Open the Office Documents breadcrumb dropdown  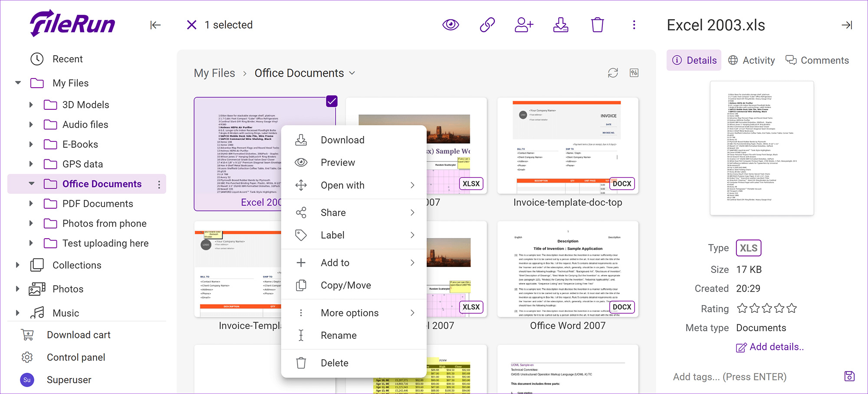click(352, 73)
